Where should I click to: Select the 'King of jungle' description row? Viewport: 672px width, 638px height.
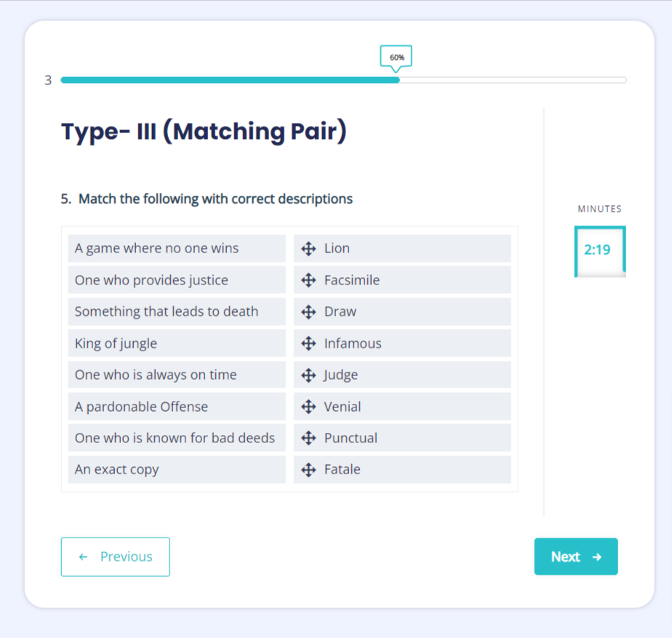point(176,343)
